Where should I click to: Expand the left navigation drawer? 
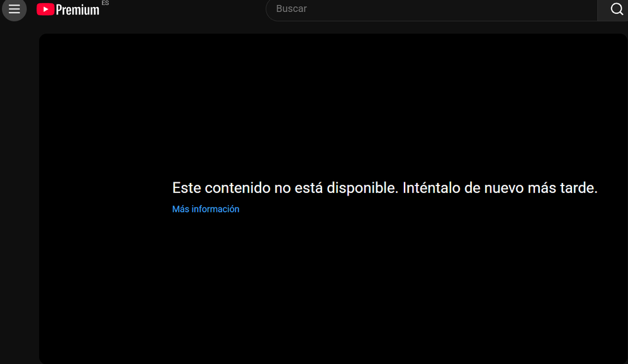coord(14,9)
